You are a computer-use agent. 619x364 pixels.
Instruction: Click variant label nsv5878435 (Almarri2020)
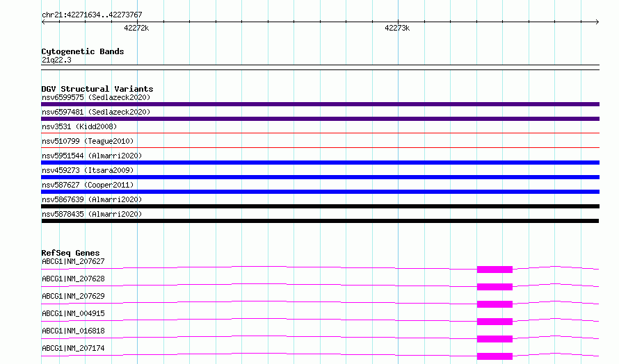(x=92, y=214)
